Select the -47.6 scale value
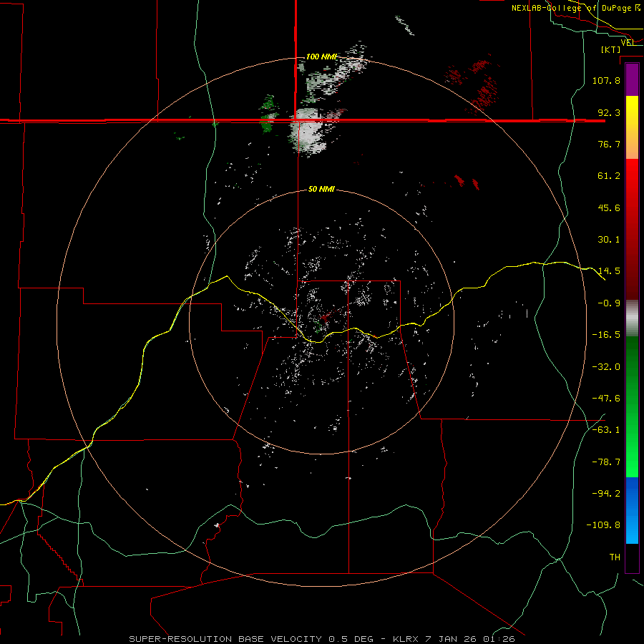 coord(606,398)
